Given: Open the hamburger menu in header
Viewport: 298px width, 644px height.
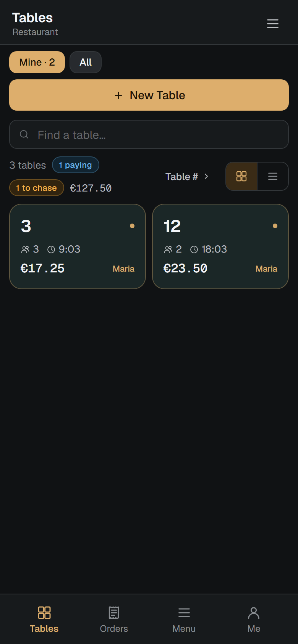Looking at the screenshot, I should point(272,24).
